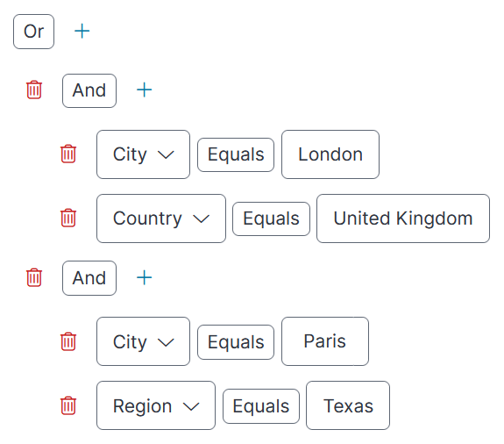The width and height of the screenshot is (504, 444).
Task: Remove the City Equals London condition
Action: pos(68,154)
